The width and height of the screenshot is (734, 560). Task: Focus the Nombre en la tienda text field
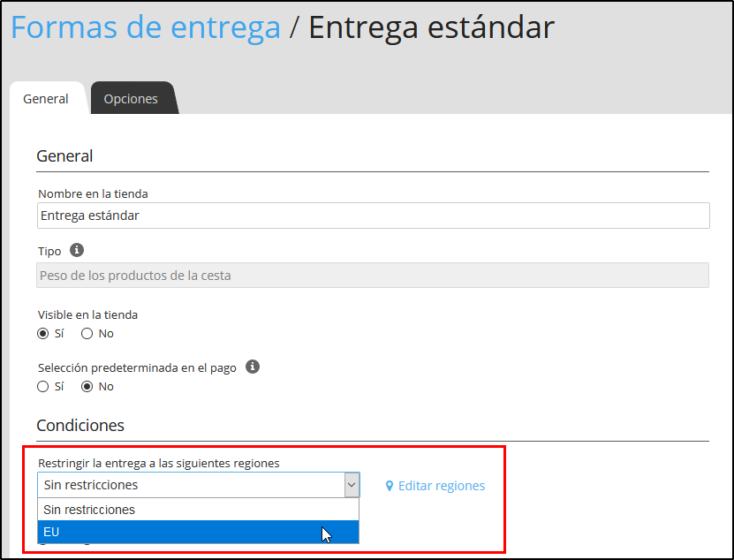tap(373, 216)
